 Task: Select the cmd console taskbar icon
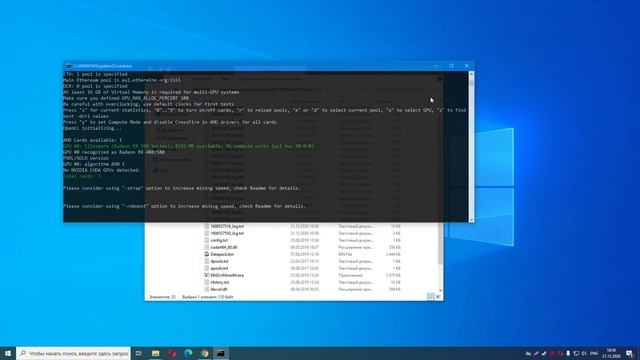[x=221, y=353]
